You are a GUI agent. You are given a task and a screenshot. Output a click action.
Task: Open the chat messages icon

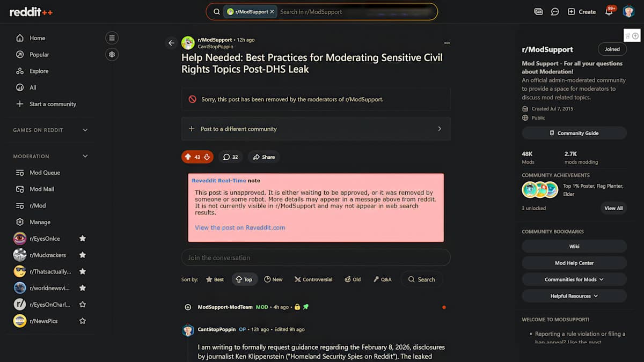[x=554, y=11]
